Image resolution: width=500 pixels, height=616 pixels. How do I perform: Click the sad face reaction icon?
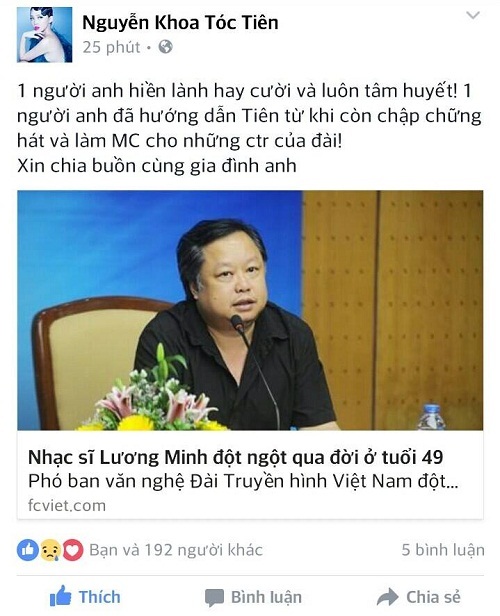[50, 550]
